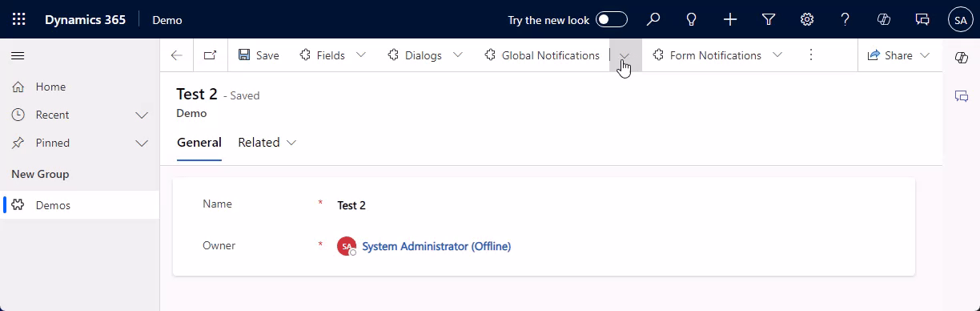Viewport: 980px width, 311px height.
Task: Open the chat icon in the top bar
Action: pyautogui.click(x=922, y=19)
